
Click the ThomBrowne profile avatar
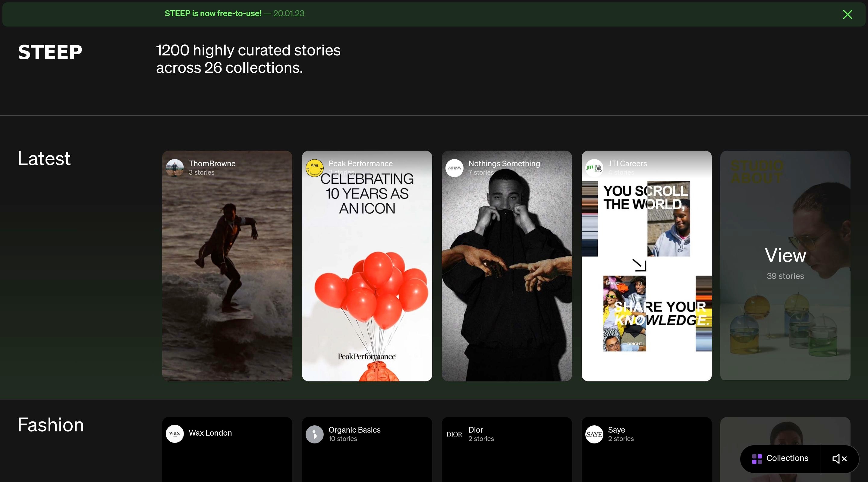(x=175, y=168)
